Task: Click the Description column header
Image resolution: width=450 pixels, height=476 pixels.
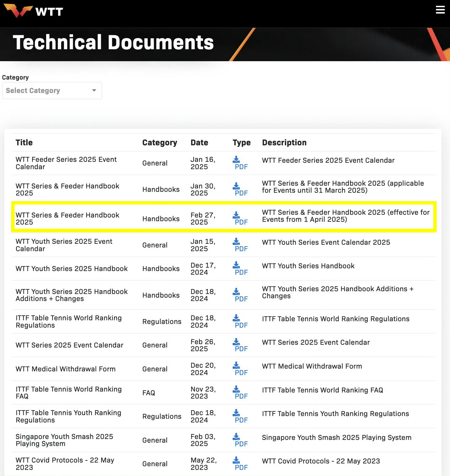Action: [x=284, y=143]
